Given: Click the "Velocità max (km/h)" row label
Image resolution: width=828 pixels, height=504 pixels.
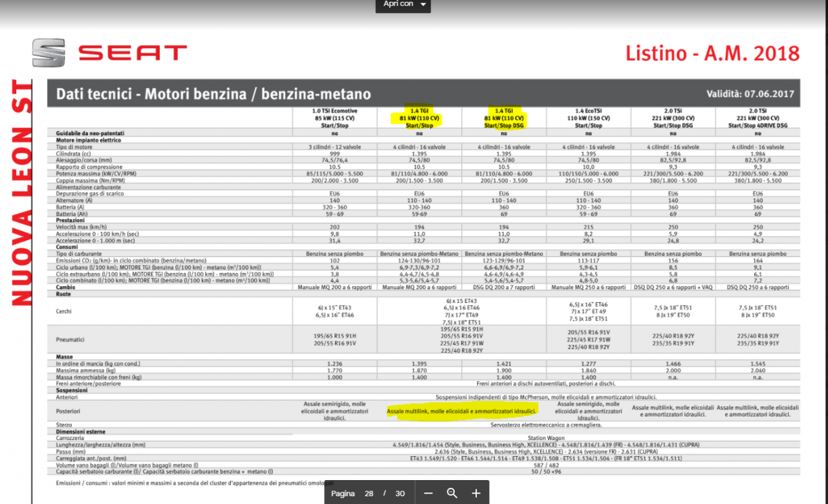Looking at the screenshot, I should point(80,227).
